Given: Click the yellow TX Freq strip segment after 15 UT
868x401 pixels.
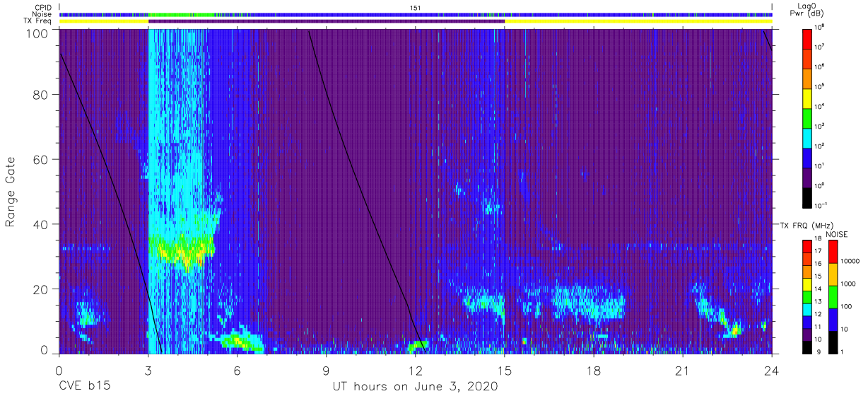Looking at the screenshot, I should 638,21.
